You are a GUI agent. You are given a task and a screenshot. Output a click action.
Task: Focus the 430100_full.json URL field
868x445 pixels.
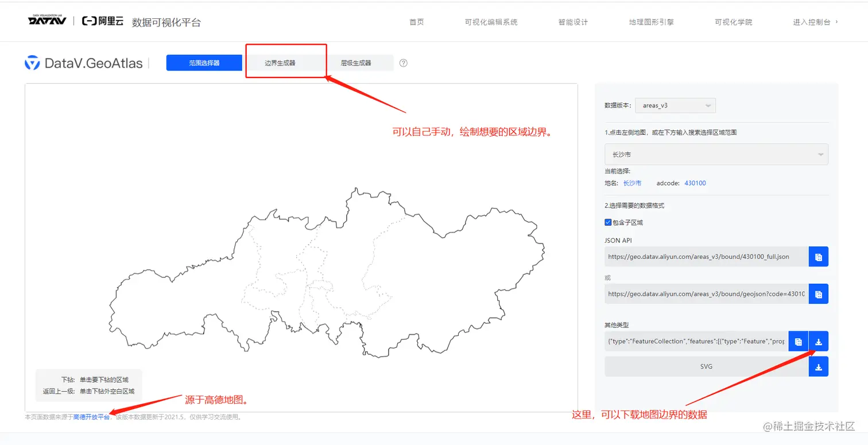click(707, 257)
